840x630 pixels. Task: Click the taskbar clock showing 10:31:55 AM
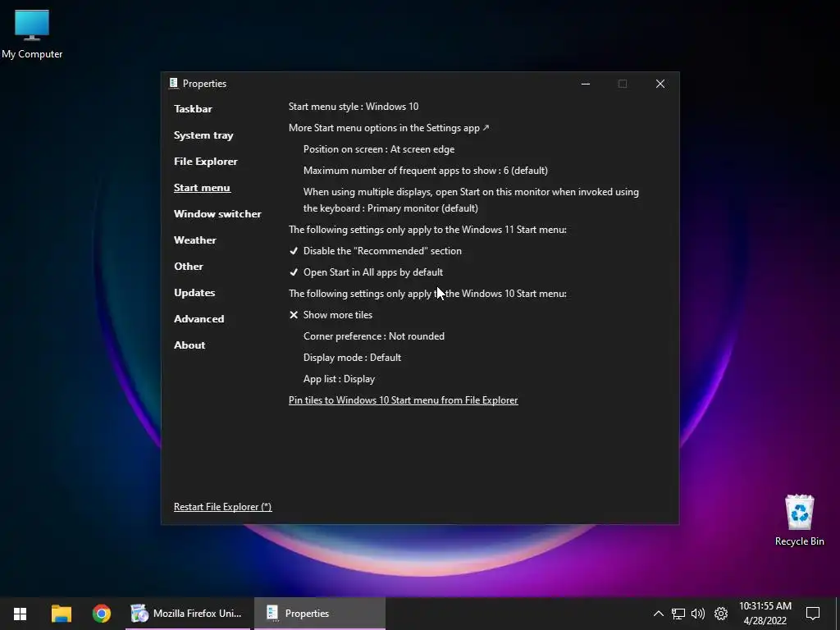[x=765, y=614]
